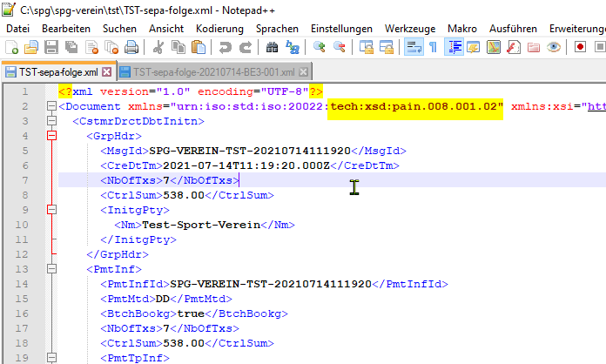The width and height of the screenshot is (606, 364).
Task: Click the New file toolbar icon
Action: (x=11, y=47)
